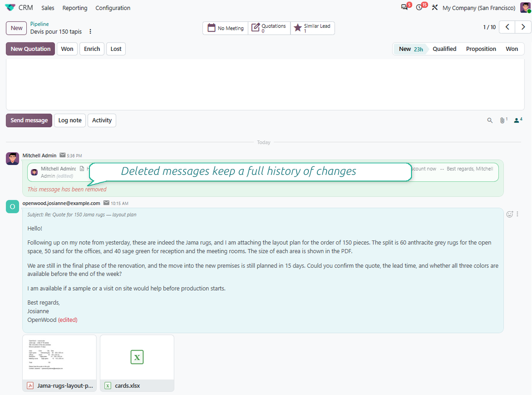The image size is (532, 395).
Task: Open the quoted Mitchell Admin reply preview
Action: (263, 172)
